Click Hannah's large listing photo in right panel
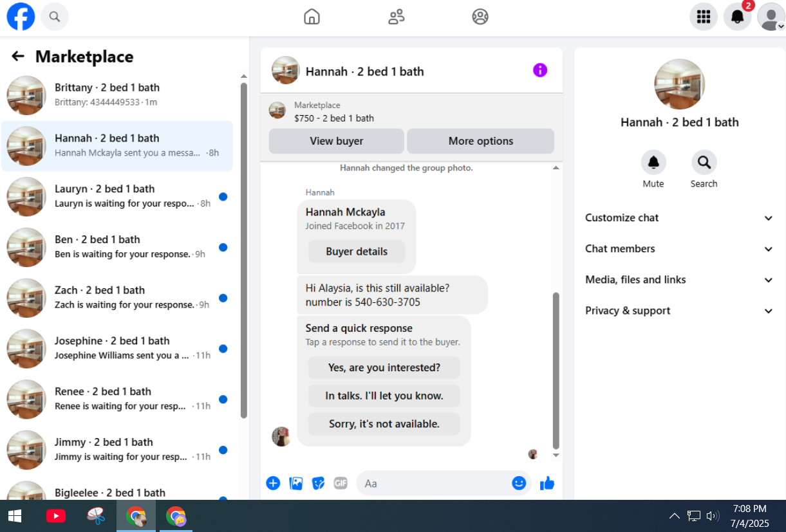The width and height of the screenshot is (786, 532). [x=679, y=84]
